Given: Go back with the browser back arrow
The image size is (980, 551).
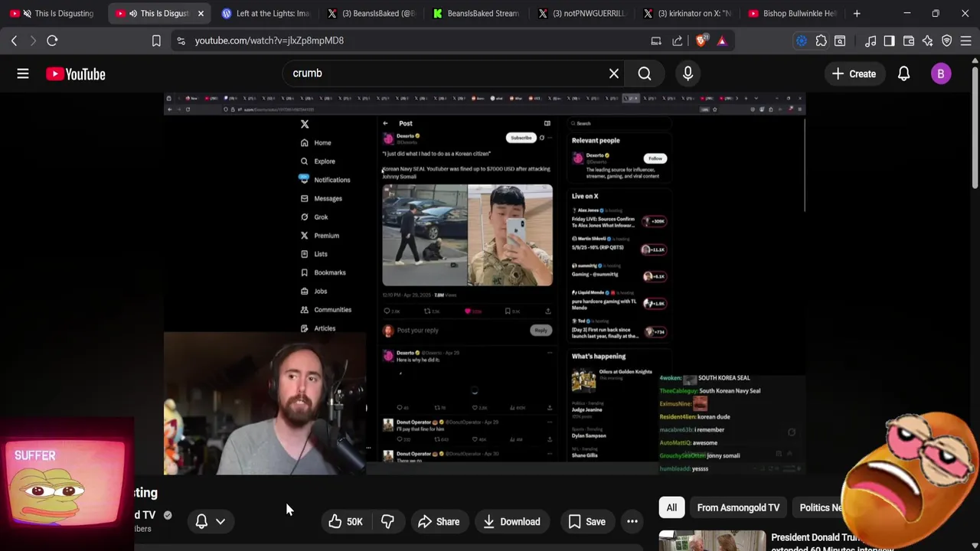Looking at the screenshot, I should tap(14, 41).
